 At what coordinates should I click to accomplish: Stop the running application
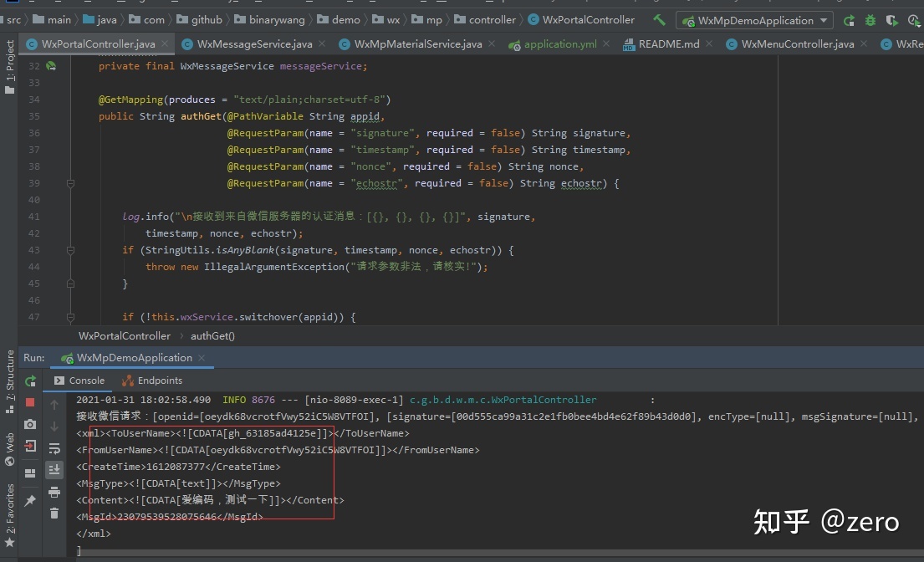click(31, 402)
